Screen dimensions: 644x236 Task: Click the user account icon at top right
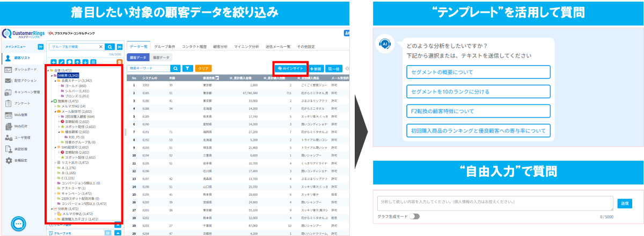pyautogui.click(x=346, y=33)
